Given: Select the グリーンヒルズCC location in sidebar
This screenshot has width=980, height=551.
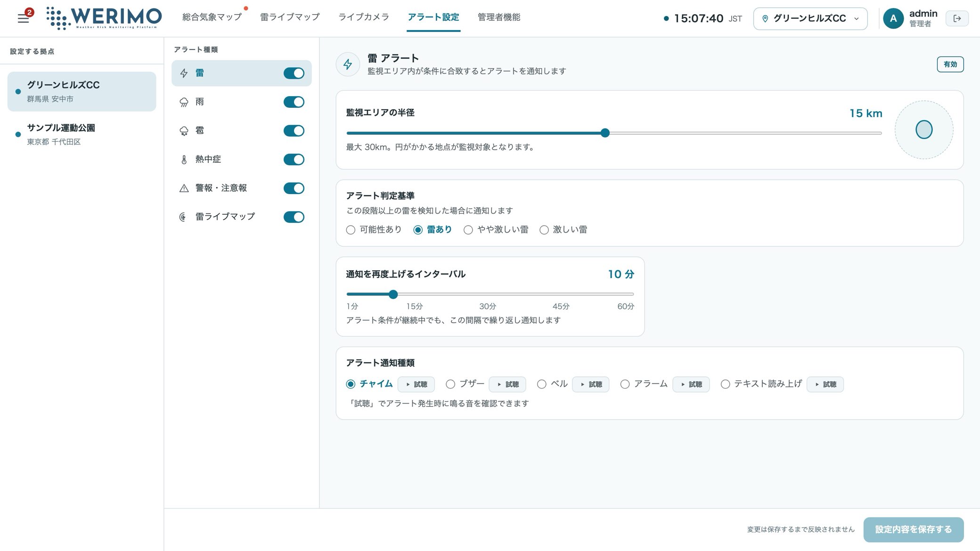Looking at the screenshot, I should [x=82, y=91].
